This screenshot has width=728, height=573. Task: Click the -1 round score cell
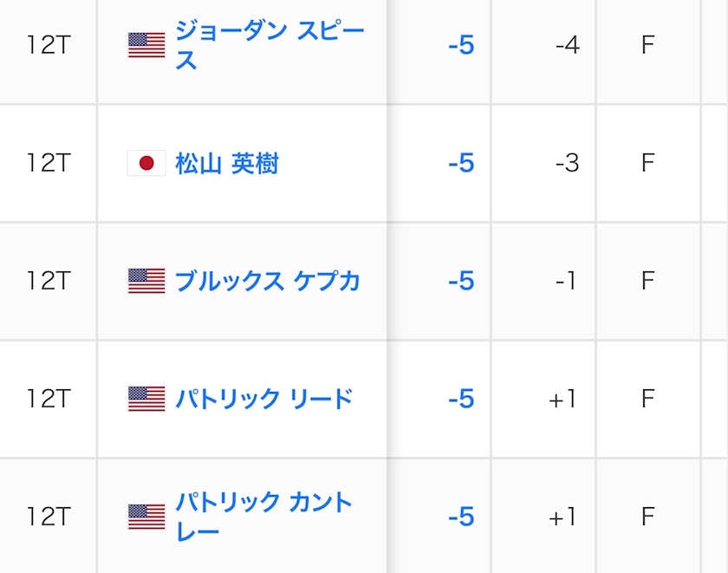point(567,281)
